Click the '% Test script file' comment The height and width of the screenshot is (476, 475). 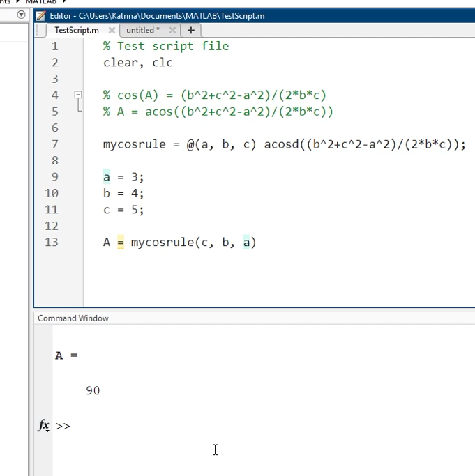(166, 46)
